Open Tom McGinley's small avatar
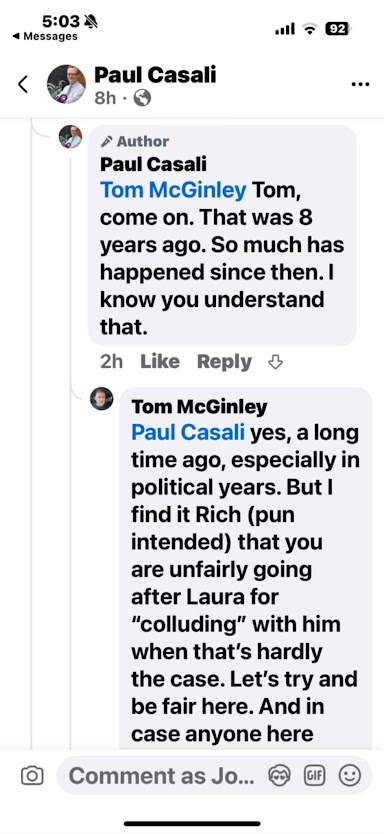This screenshot has width=384, height=834. (x=101, y=398)
